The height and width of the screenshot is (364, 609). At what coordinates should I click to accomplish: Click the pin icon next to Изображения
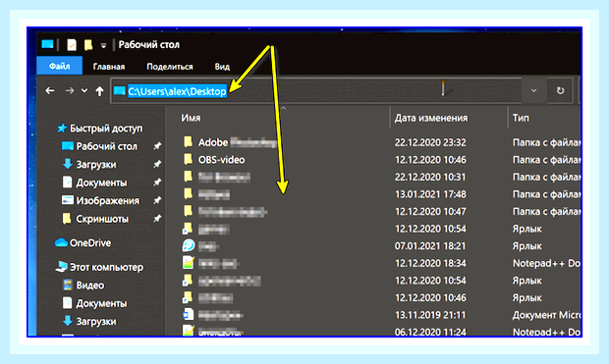[157, 200]
